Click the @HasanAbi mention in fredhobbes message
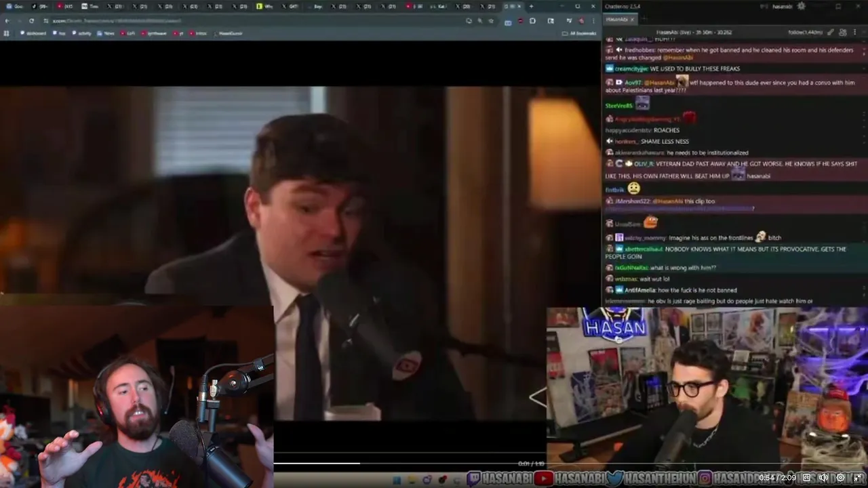This screenshot has width=868, height=488. point(677,58)
